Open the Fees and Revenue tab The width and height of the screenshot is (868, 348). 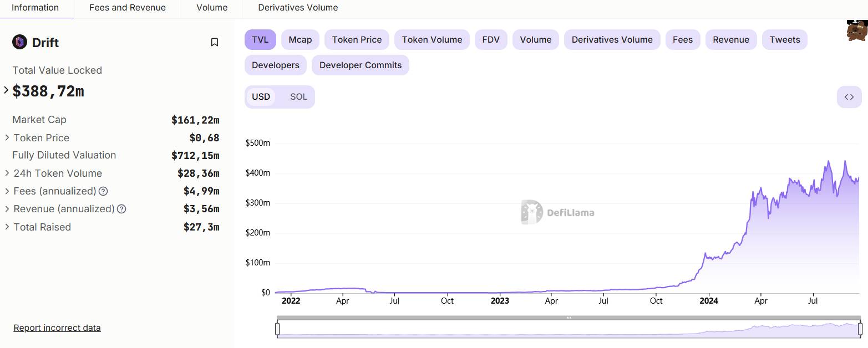pyautogui.click(x=128, y=8)
